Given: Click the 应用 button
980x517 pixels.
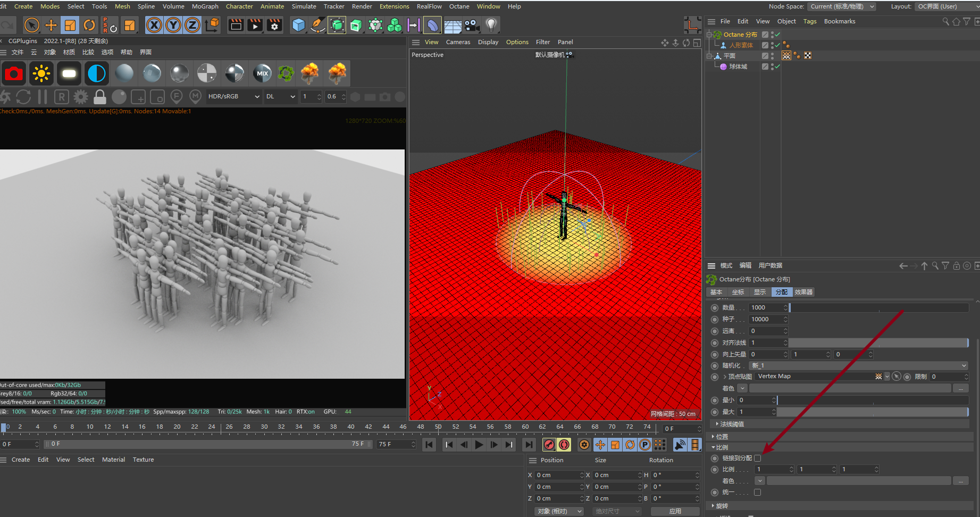Looking at the screenshot, I should [x=675, y=511].
